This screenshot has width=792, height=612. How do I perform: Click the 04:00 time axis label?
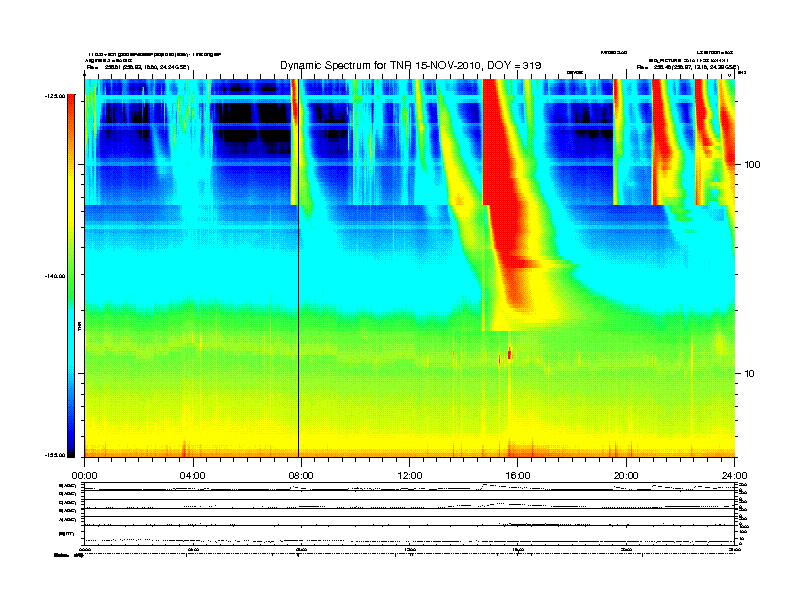point(192,476)
